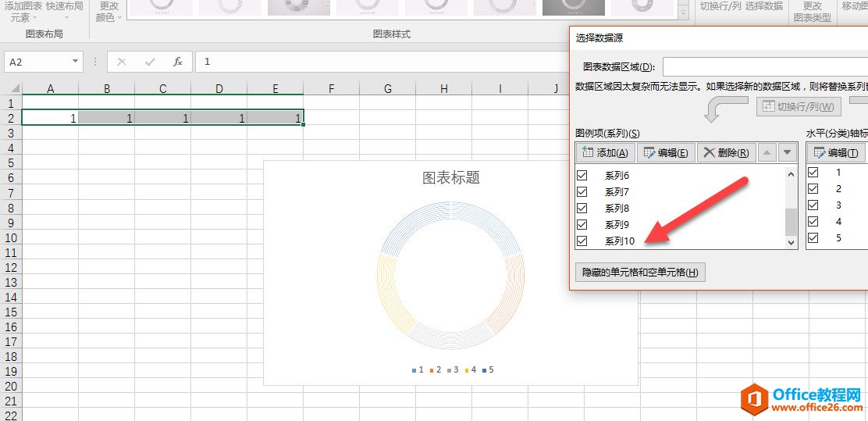Edit the horizontal axis labels (编辑)
The image size is (868, 421).
pyautogui.click(x=836, y=153)
